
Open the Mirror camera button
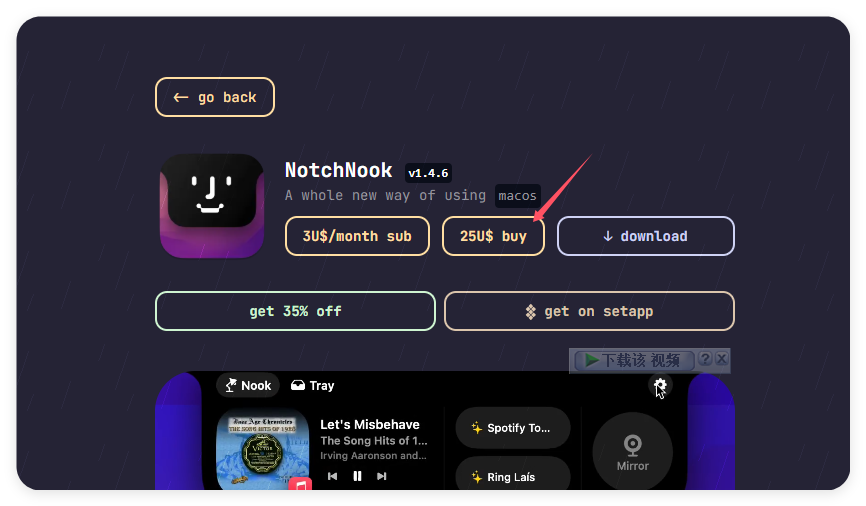632,451
